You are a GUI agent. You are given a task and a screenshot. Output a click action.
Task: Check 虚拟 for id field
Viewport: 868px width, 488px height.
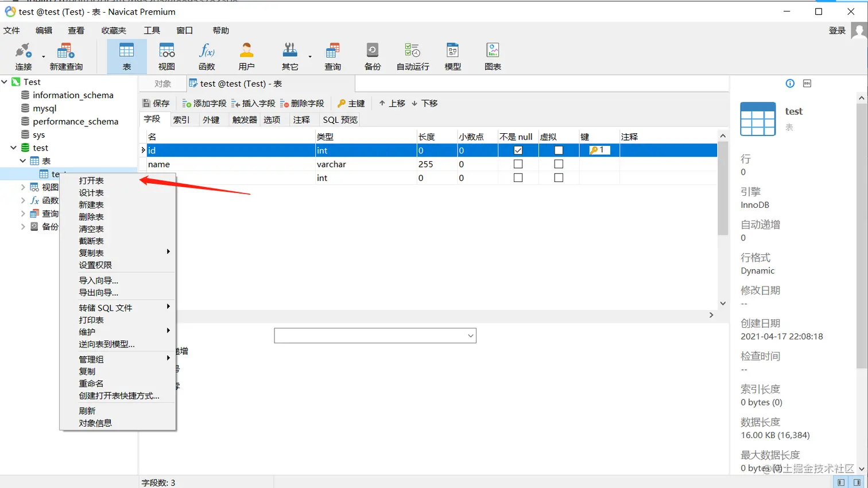pos(559,150)
